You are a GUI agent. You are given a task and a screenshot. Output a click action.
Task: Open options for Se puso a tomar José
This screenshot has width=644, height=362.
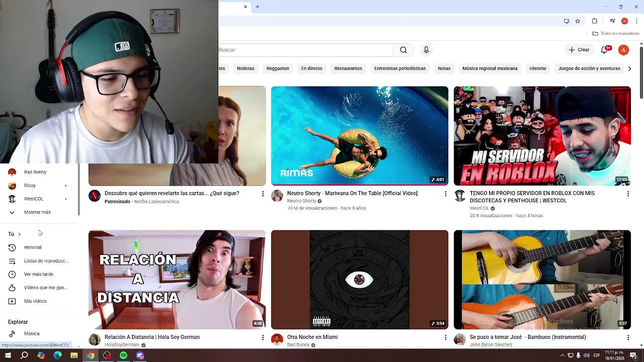[628, 337]
